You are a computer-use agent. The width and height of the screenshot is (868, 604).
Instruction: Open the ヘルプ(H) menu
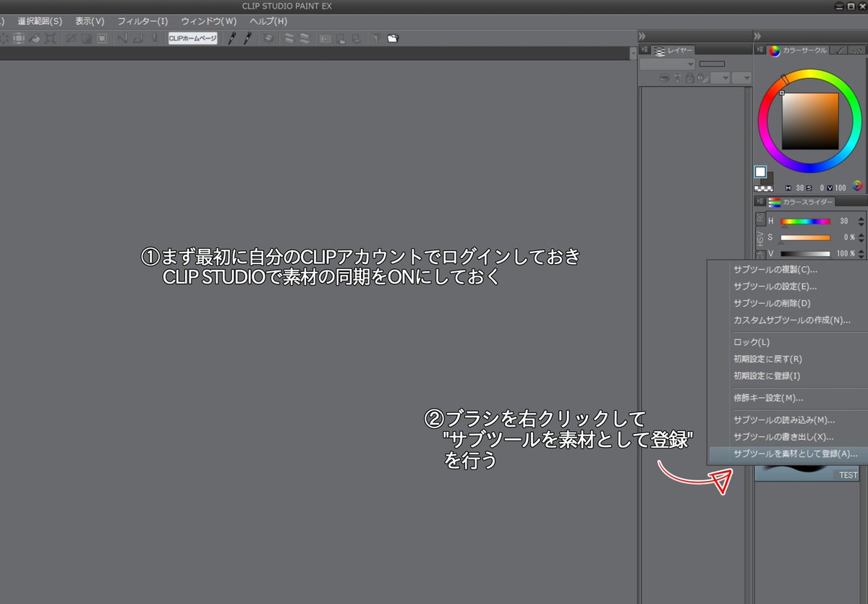click(x=268, y=21)
